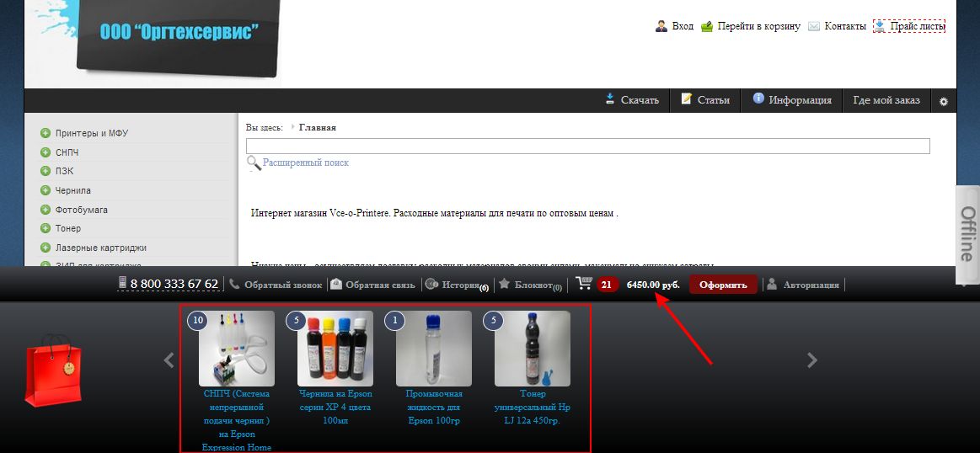The image size is (980, 453).
Task: Open the Чернила category link
Action: 73,190
